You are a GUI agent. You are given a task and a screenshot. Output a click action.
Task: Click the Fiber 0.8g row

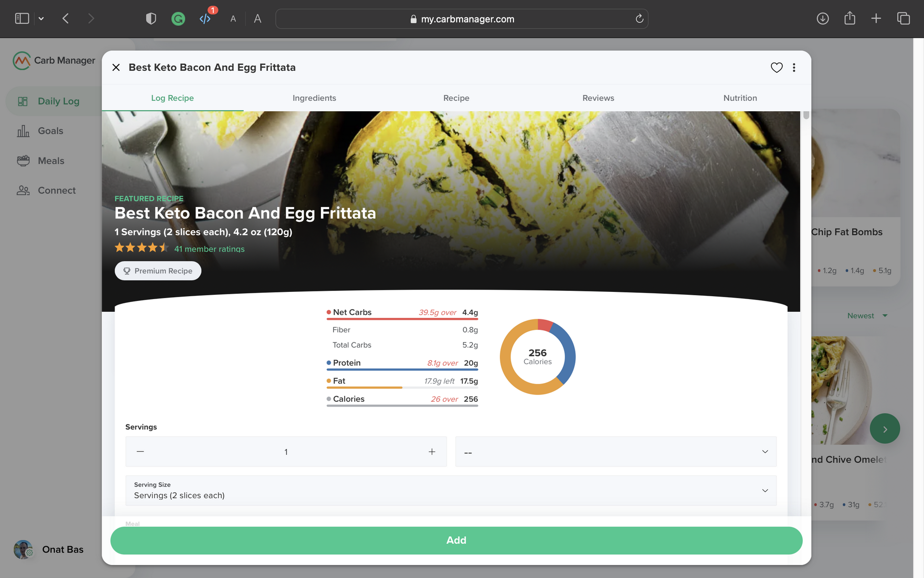pyautogui.click(x=405, y=330)
